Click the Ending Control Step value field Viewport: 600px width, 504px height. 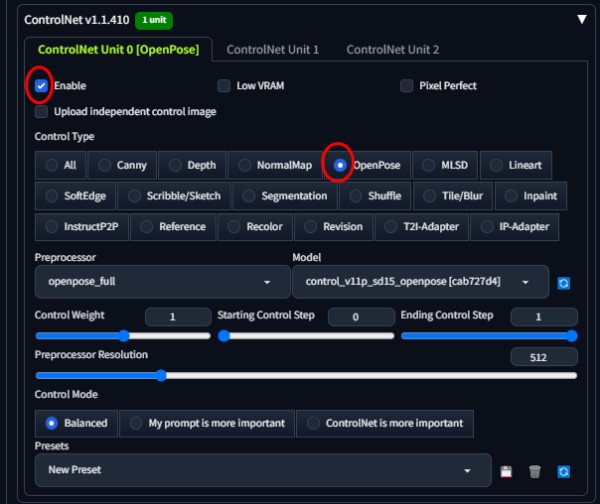click(544, 317)
